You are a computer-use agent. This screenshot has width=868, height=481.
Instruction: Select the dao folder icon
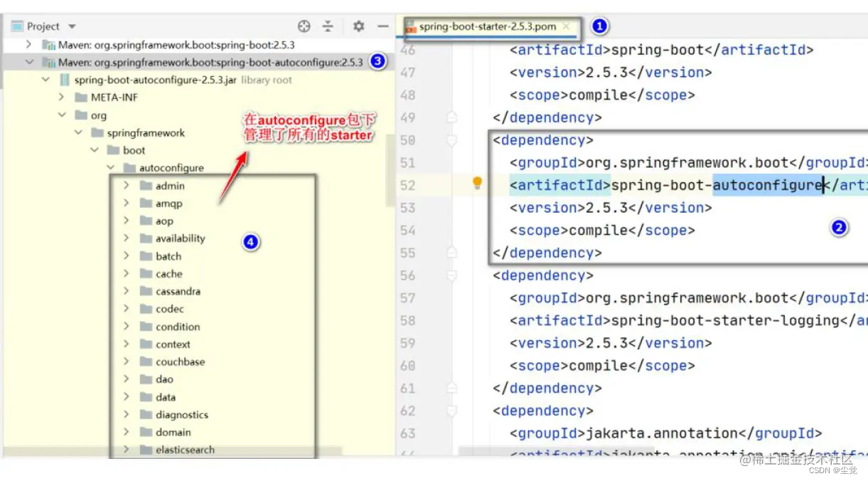(146, 379)
